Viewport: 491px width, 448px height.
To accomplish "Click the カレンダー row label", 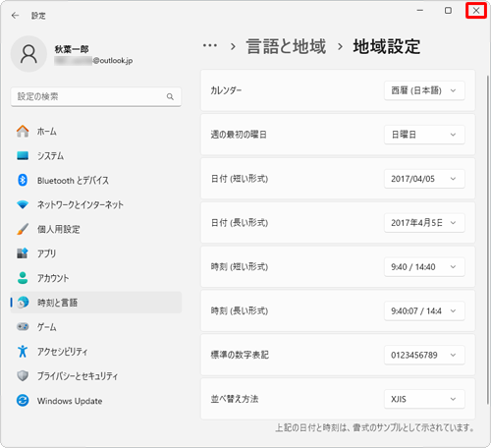I will tap(226, 90).
